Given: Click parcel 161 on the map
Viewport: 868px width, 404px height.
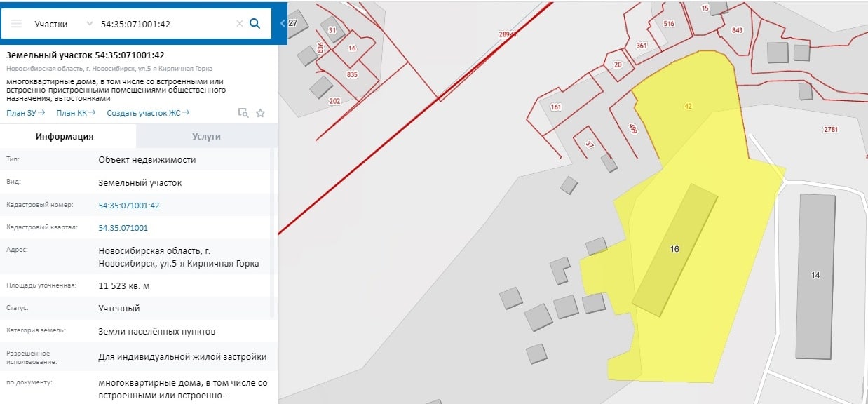Looking at the screenshot, I should 556,107.
